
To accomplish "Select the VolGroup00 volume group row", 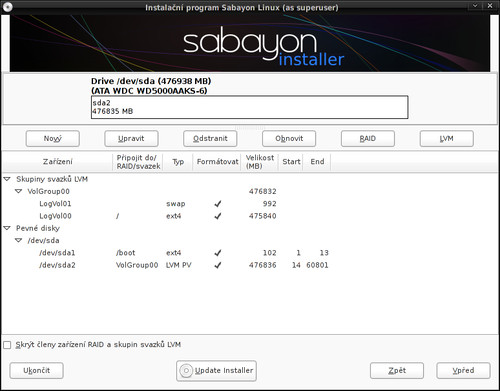I will [250, 191].
